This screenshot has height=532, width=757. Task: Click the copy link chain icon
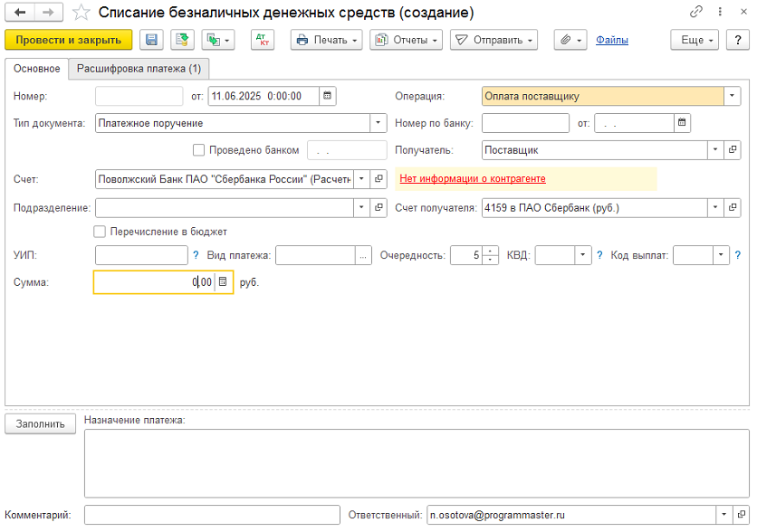pos(696,13)
